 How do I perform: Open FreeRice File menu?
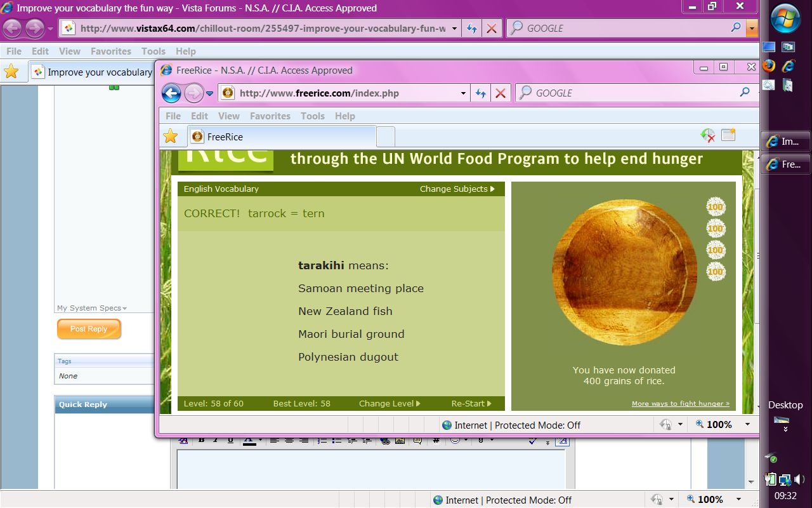click(173, 116)
